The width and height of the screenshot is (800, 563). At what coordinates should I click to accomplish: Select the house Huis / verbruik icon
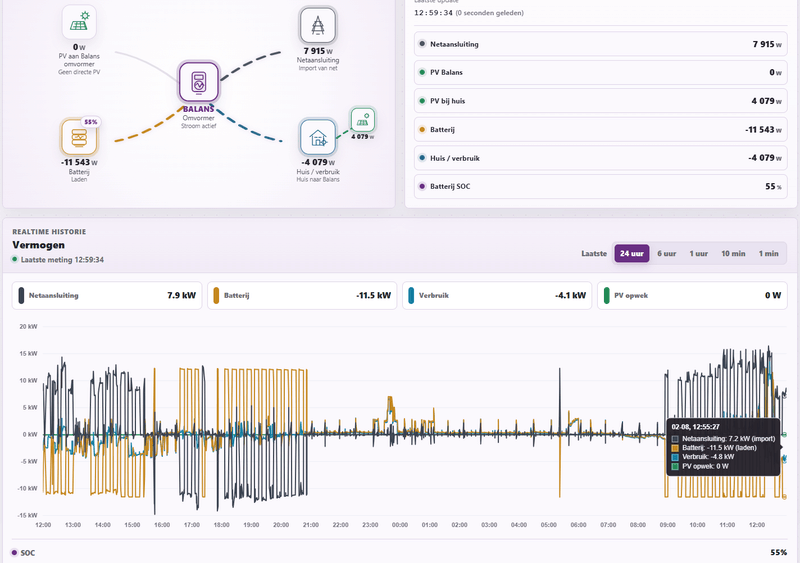coord(317,137)
